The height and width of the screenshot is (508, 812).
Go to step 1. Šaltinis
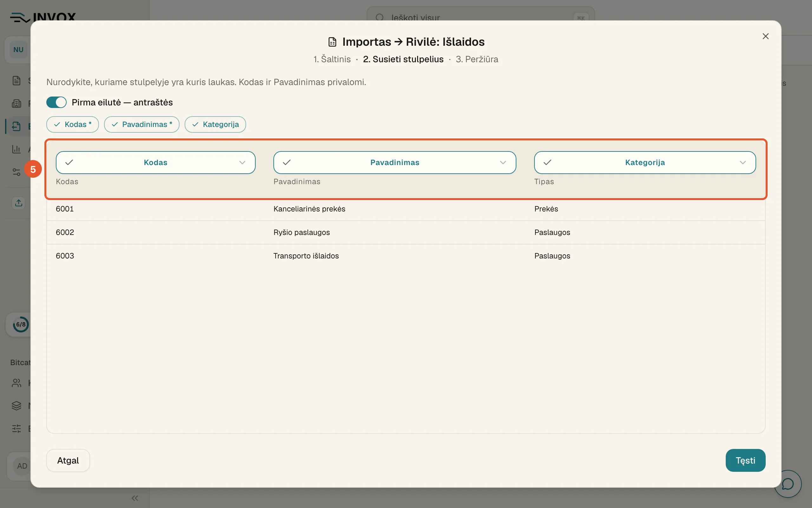click(x=332, y=59)
